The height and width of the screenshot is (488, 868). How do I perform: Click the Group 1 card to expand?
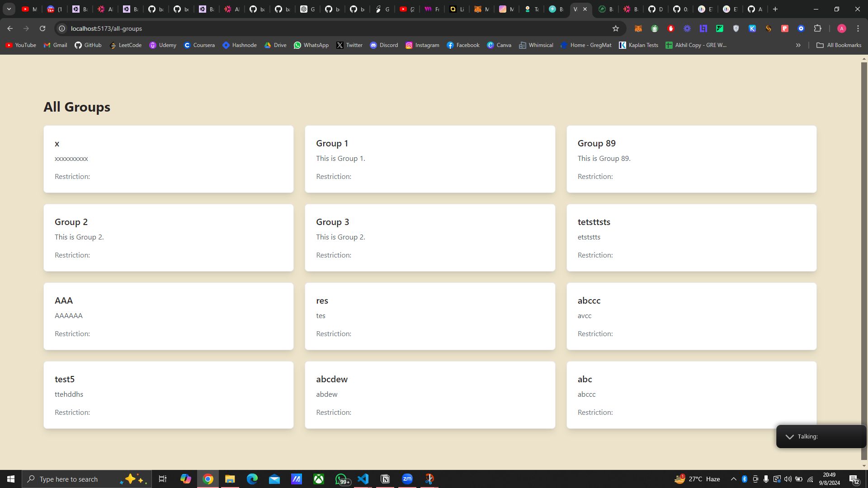click(430, 159)
